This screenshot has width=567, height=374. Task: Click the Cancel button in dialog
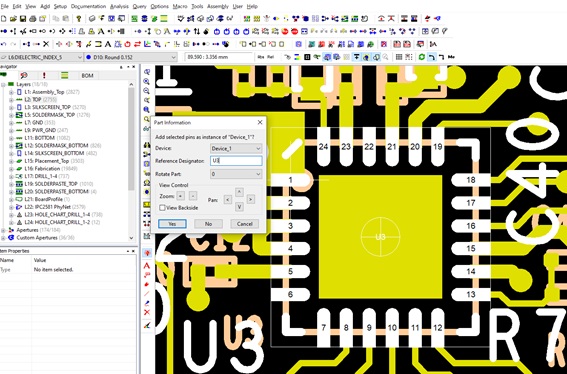coord(244,224)
